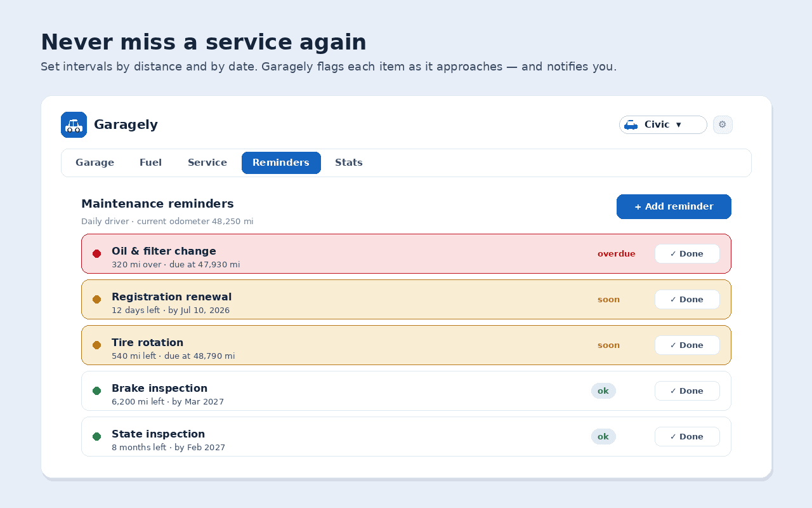This screenshot has width=812, height=508.
Task: Open the Service tab
Action: (207, 163)
